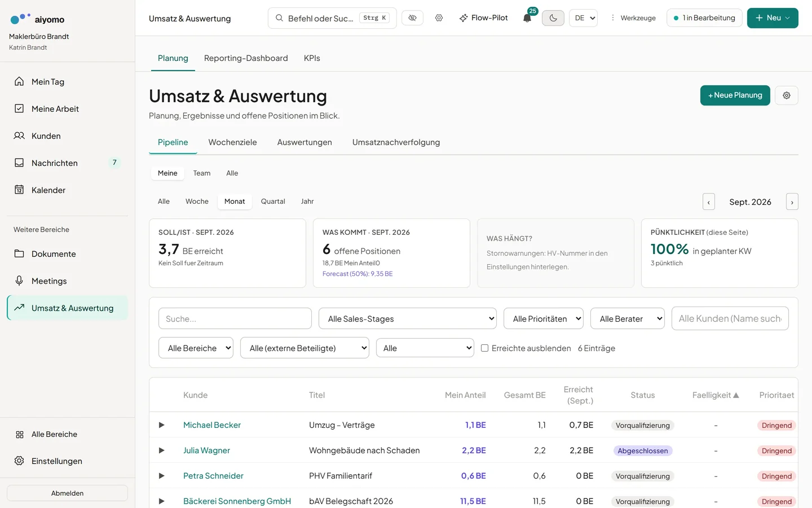This screenshot has width=812, height=508.
Task: Select the Team scope toggle
Action: tap(202, 173)
